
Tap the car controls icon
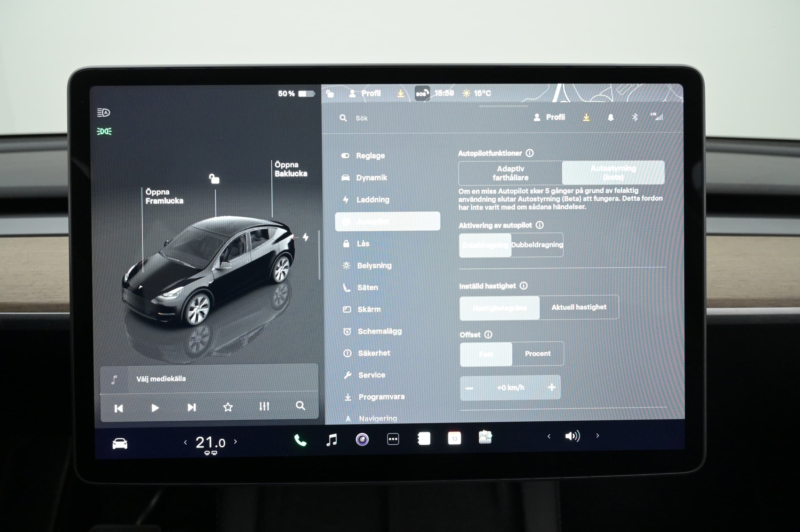120,443
